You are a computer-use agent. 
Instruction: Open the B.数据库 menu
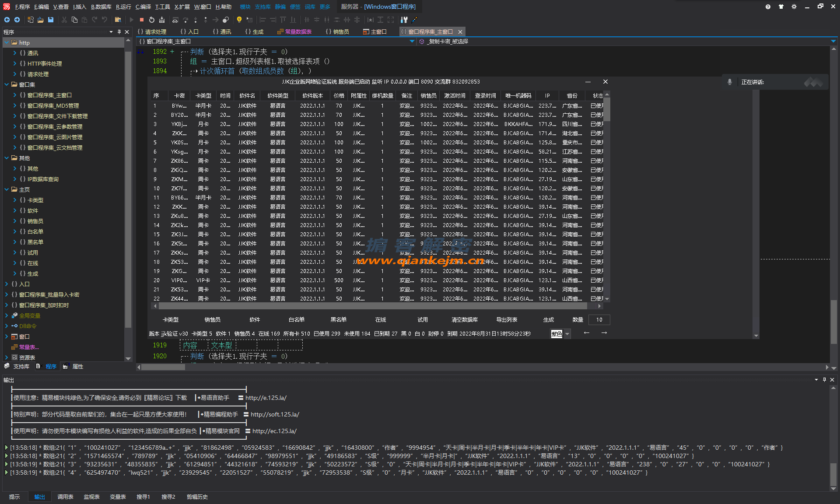coord(101,7)
